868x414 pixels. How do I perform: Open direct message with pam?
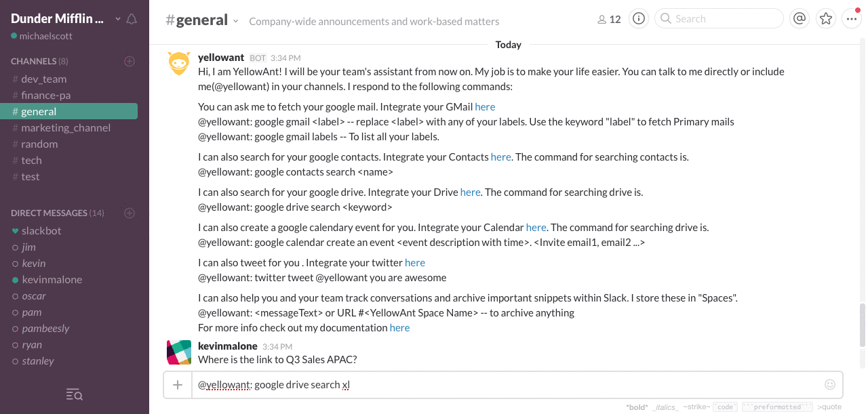(32, 312)
